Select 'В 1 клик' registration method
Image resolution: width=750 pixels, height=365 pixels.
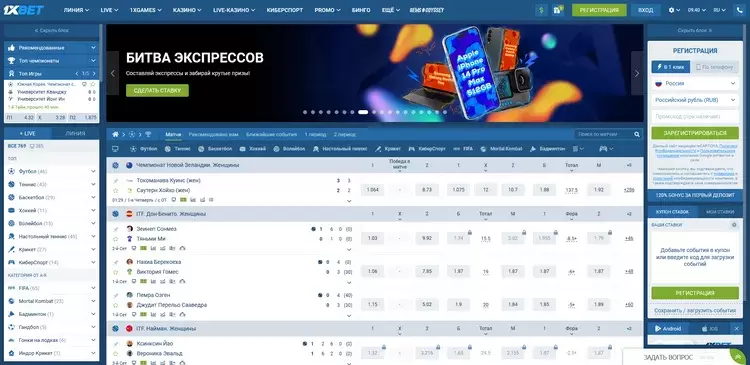click(x=671, y=67)
